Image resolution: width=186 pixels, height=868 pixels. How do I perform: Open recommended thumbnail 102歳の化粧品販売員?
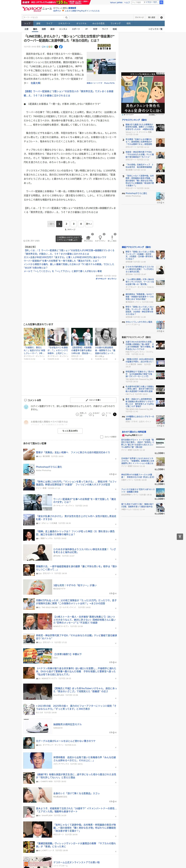[x=105, y=337]
